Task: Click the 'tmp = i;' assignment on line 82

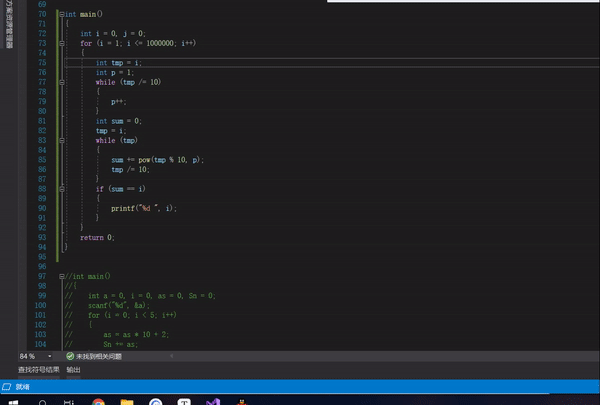Action: point(111,131)
